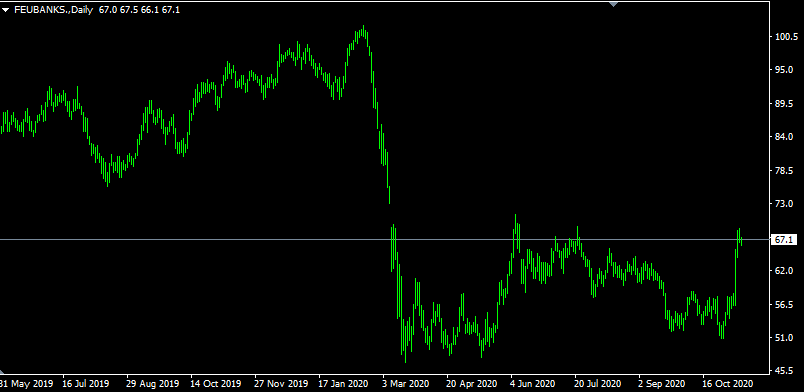Click the 62.0 price axis label
804x392 pixels.
[785, 271]
